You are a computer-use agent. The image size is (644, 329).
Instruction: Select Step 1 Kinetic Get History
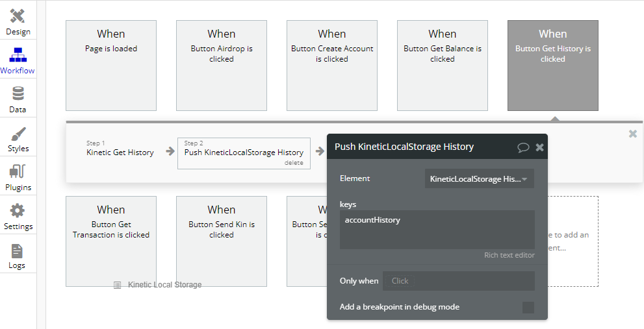pos(120,152)
